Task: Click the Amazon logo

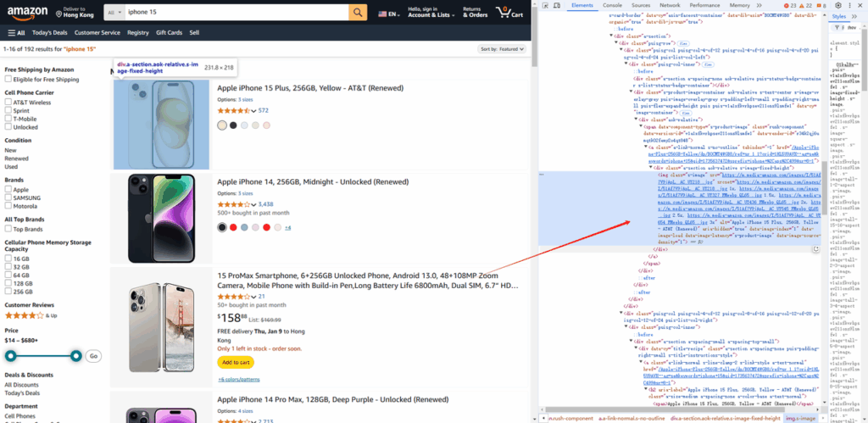Action: coord(27,12)
